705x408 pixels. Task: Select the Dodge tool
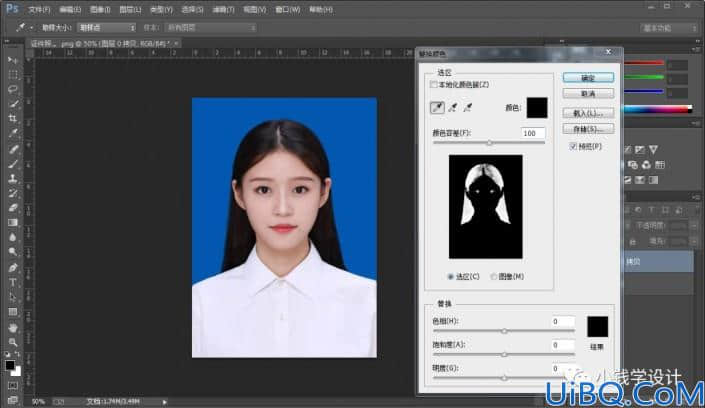(x=13, y=252)
